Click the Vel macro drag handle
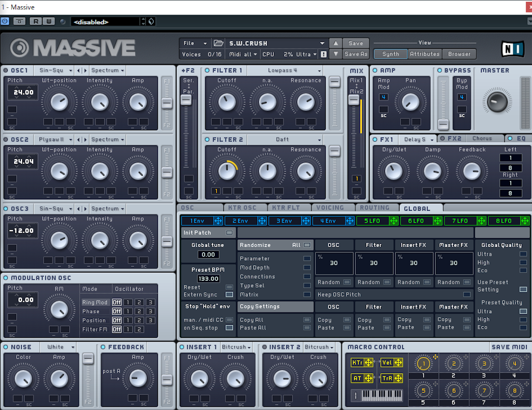The height and width of the screenshot is (410, 532). click(398, 363)
